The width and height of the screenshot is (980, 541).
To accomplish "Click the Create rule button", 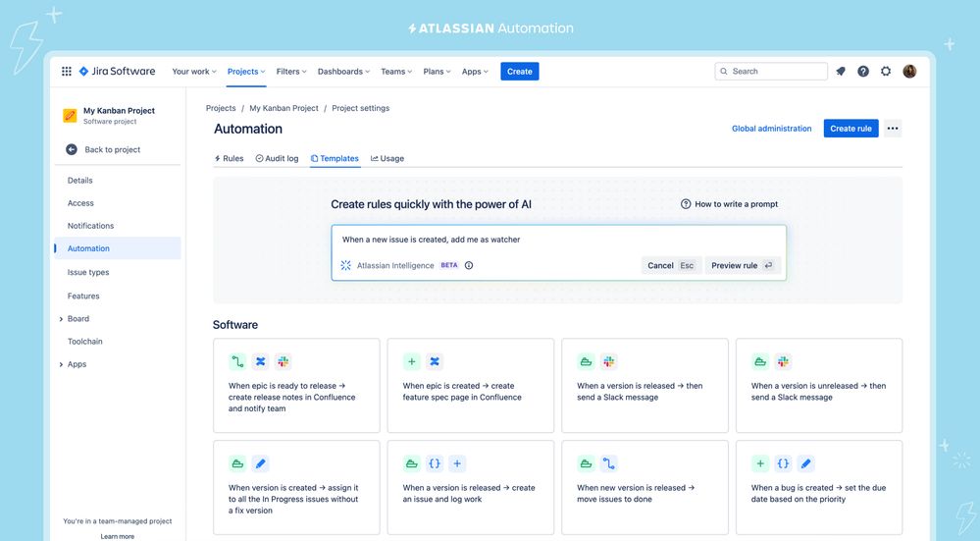I will pyautogui.click(x=851, y=129).
